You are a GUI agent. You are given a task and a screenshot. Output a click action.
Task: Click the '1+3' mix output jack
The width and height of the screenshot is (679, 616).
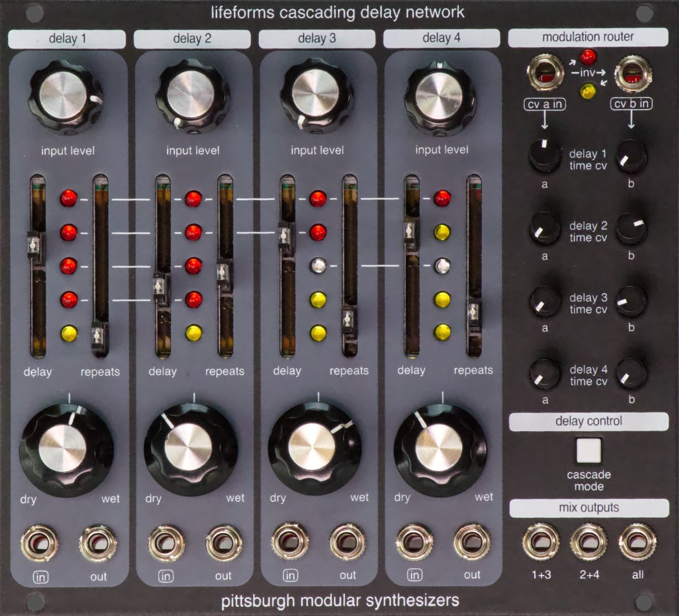tap(541, 541)
